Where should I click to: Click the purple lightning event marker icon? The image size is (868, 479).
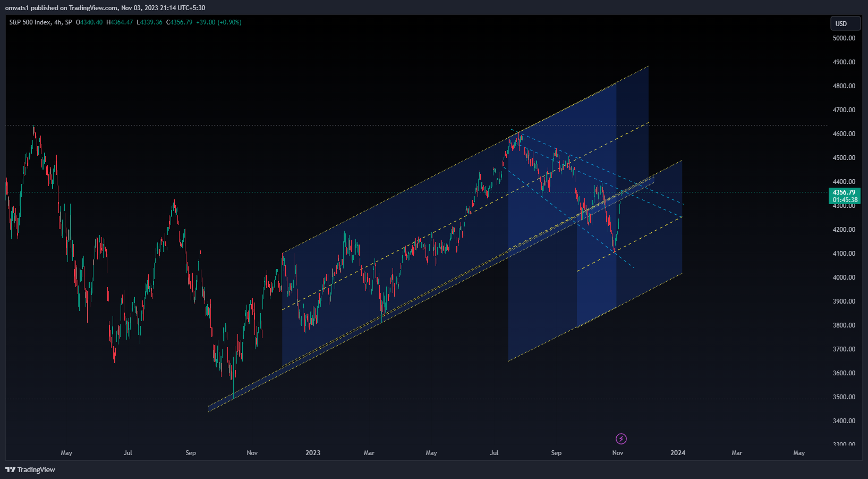click(x=621, y=439)
